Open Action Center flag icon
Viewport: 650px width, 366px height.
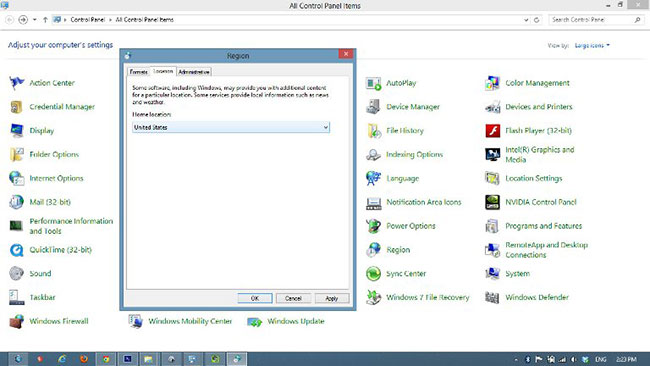(17, 83)
